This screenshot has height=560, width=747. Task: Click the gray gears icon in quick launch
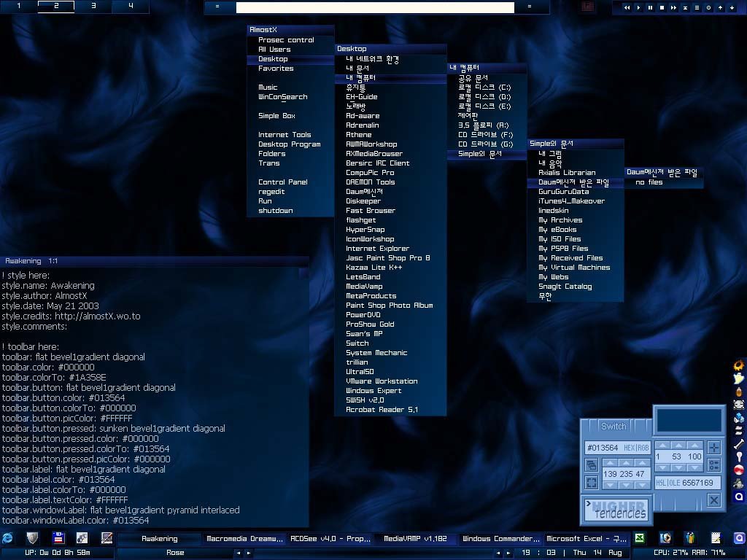tap(82, 538)
